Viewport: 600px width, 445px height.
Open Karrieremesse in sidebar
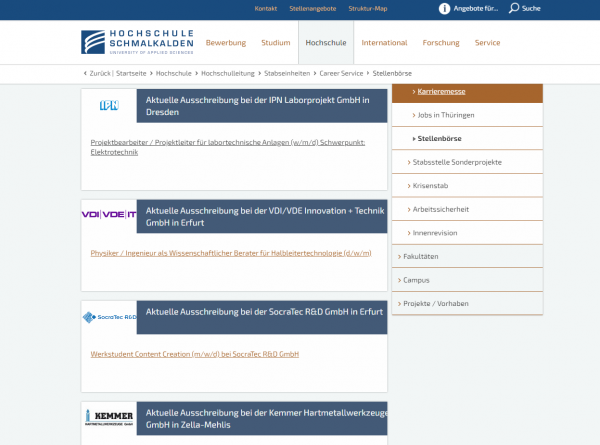(x=467, y=91)
